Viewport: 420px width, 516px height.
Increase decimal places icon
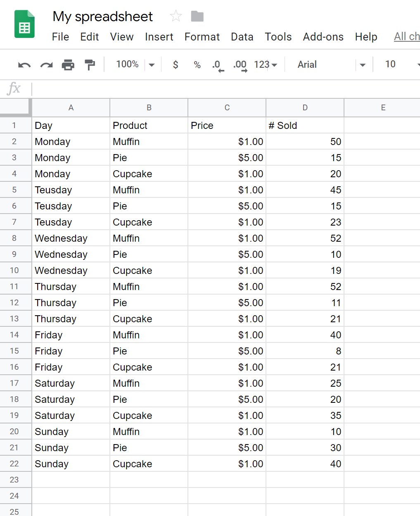click(239, 64)
